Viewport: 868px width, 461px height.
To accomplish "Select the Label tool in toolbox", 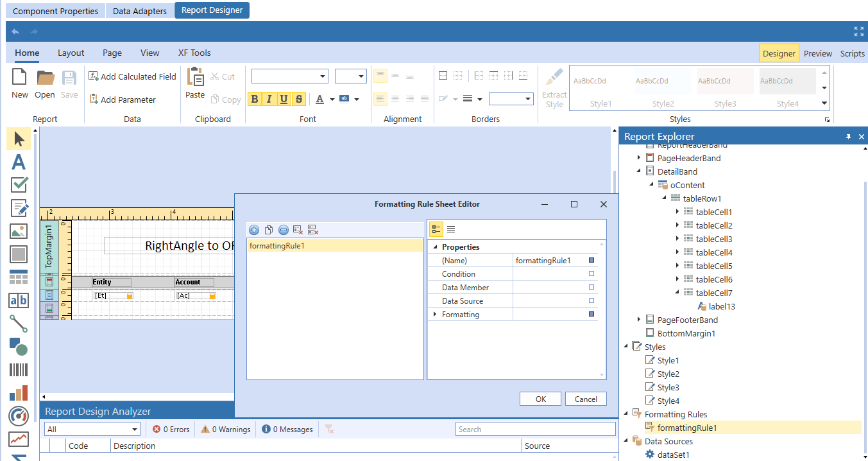I will pyautogui.click(x=19, y=162).
